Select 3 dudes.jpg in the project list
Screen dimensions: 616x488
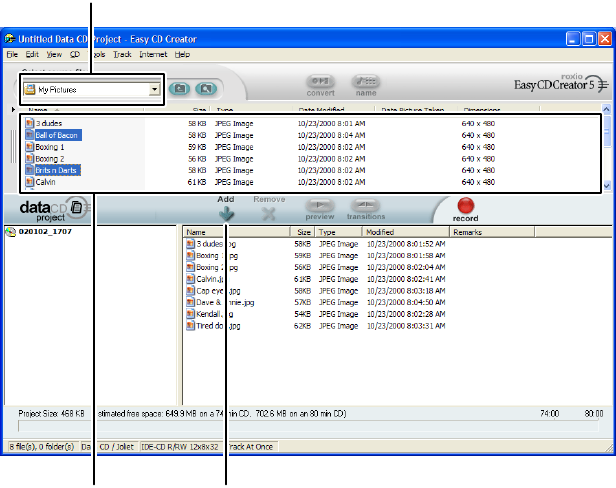point(216,244)
